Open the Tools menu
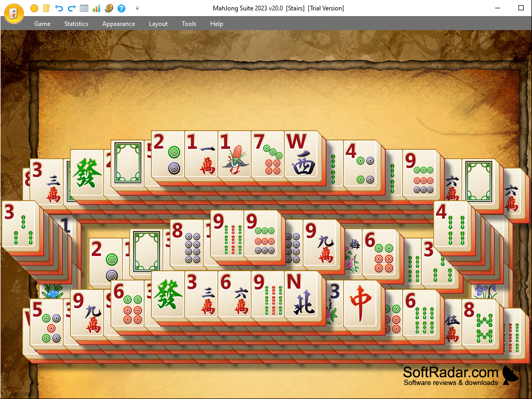This screenshot has width=532, height=399. 188,24
